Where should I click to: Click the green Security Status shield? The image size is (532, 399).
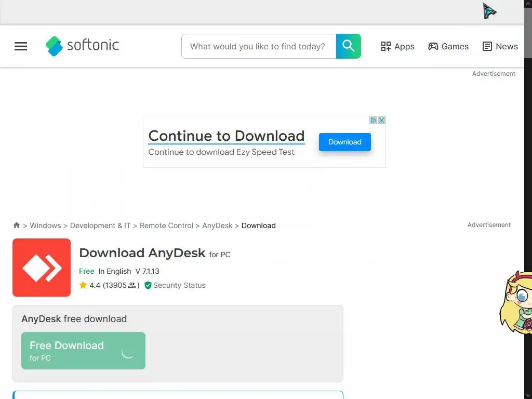point(148,285)
